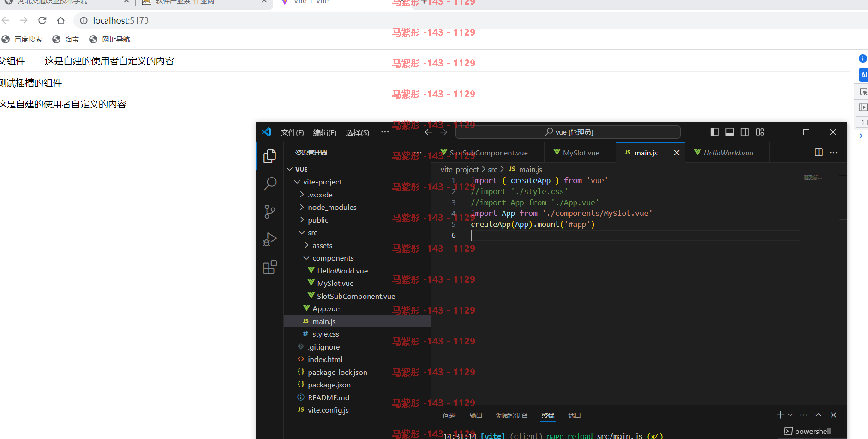Open editor more actions ellipsis
Screen dimensions: 868x439
click(833, 152)
